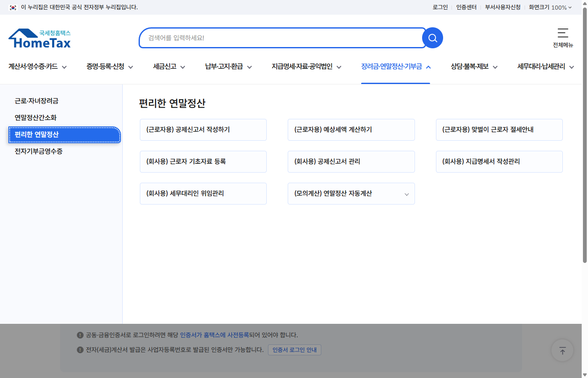This screenshot has height=378, width=588.
Task: Click the magnifying glass search icon
Action: click(432, 38)
